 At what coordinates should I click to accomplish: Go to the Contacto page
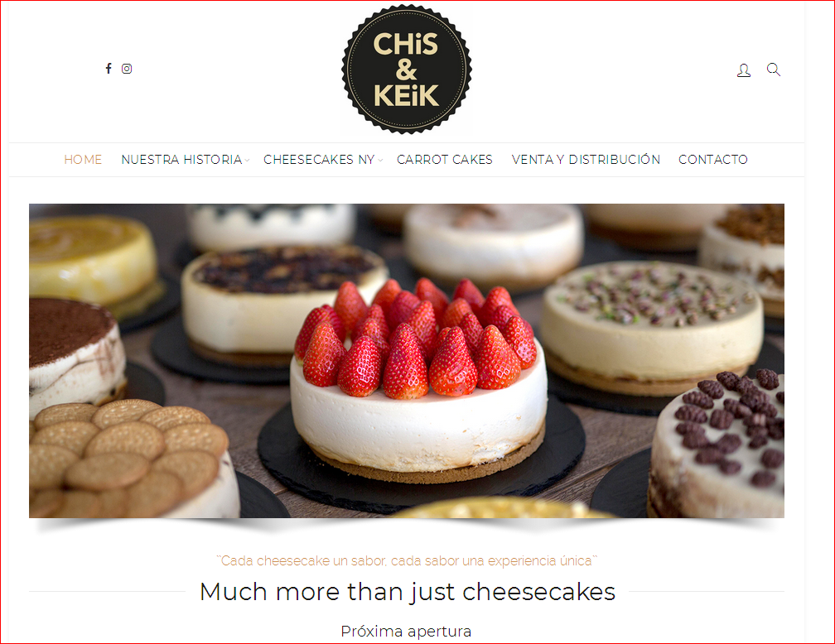coord(713,160)
